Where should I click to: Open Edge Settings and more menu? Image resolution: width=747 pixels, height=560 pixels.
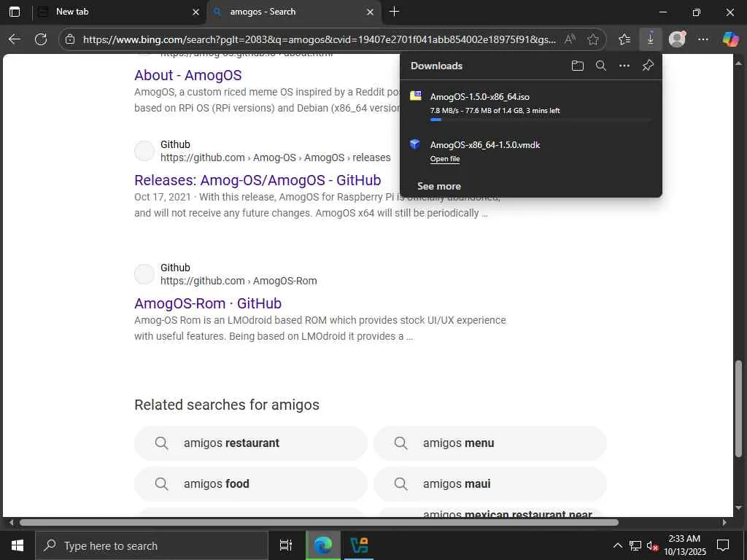[703, 39]
